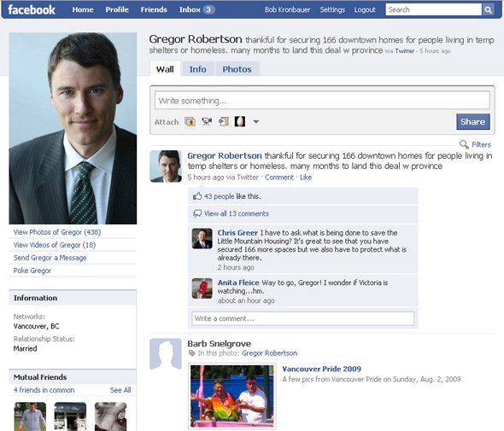This screenshot has height=431, width=504.
Task: Focus the Write something status box
Action: pos(322,101)
